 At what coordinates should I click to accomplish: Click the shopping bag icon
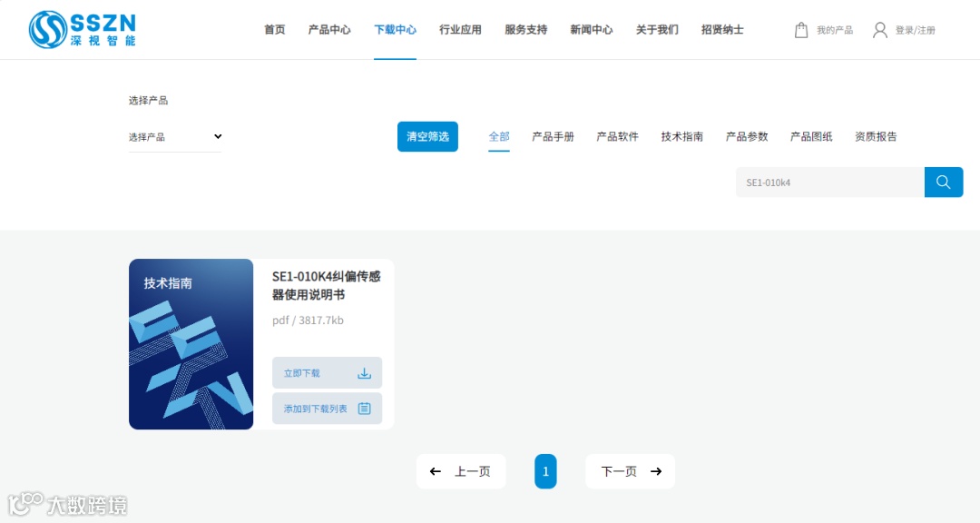(801, 30)
